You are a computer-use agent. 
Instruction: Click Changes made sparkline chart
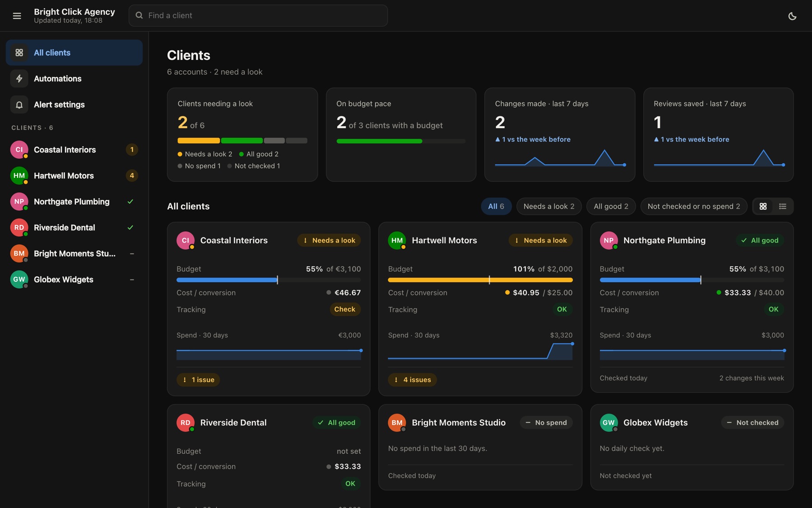[x=560, y=158]
